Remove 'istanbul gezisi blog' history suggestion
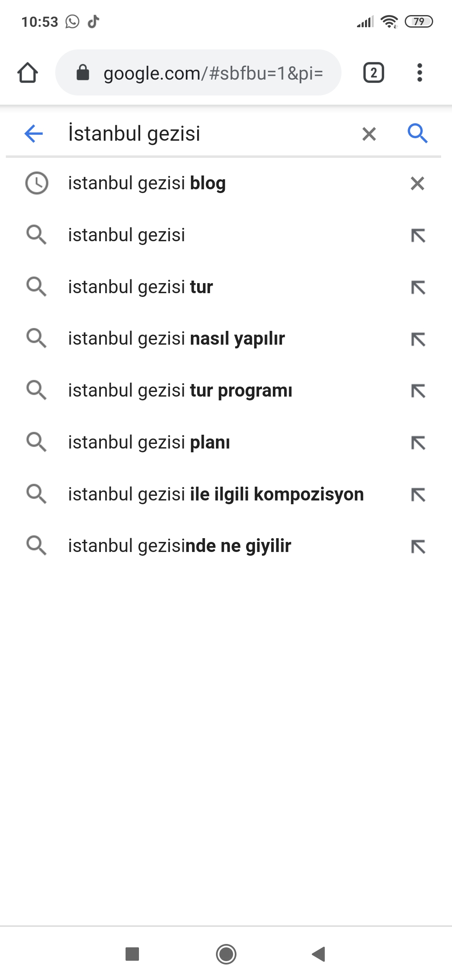 tap(418, 183)
